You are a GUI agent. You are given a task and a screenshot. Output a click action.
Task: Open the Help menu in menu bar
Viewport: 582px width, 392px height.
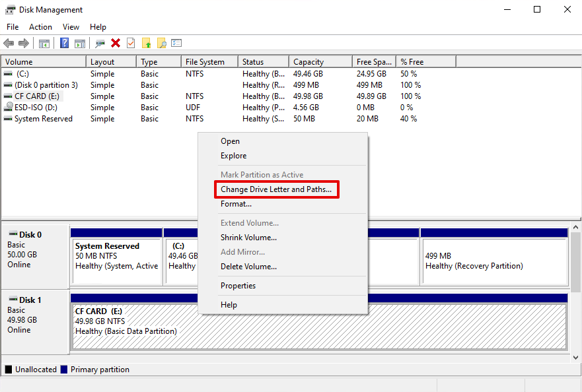coord(98,27)
